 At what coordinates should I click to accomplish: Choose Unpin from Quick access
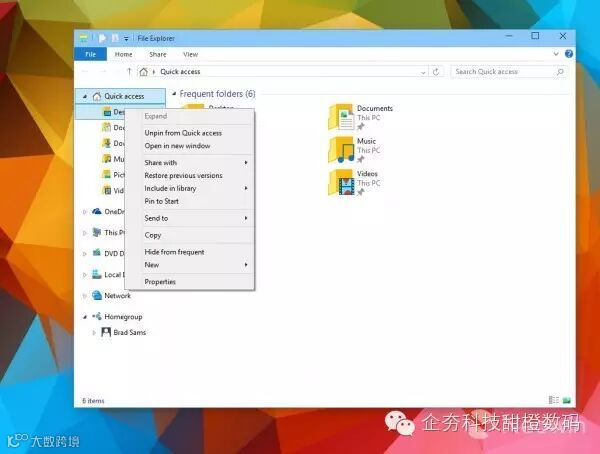coord(183,133)
